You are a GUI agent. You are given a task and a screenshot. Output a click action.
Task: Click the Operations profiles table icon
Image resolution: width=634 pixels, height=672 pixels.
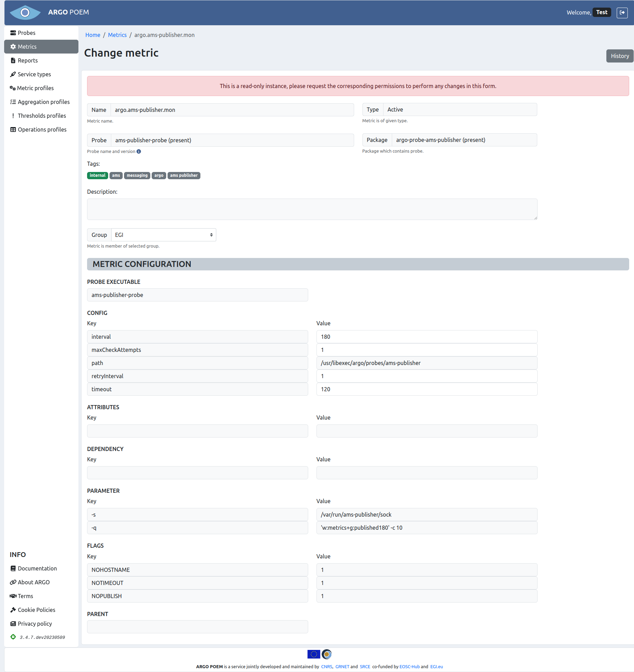pos(13,129)
